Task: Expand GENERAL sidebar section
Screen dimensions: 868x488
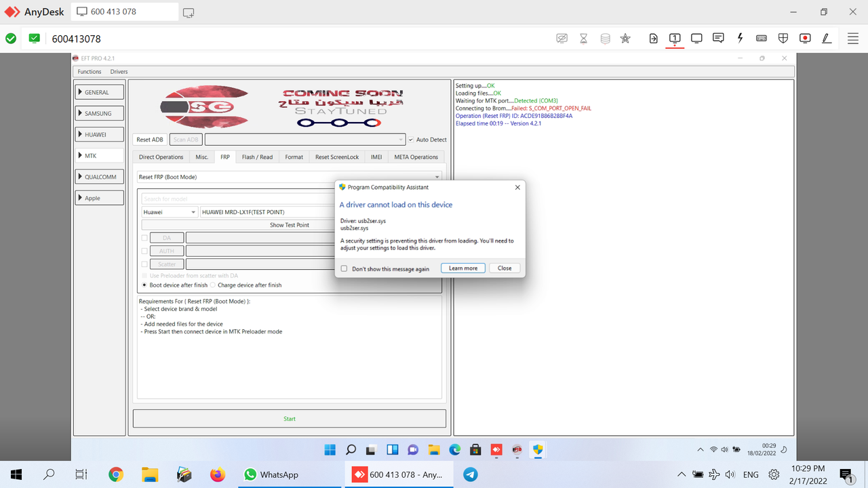Action: [99, 92]
